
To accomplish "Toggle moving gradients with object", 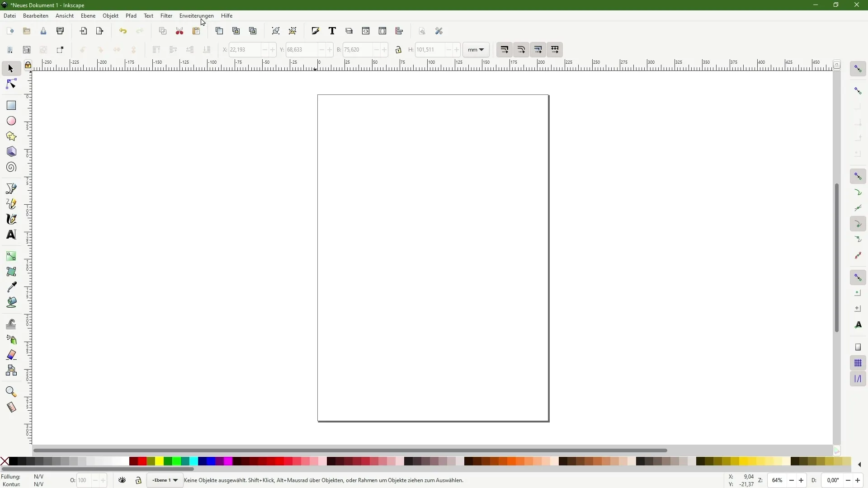I will click(538, 50).
